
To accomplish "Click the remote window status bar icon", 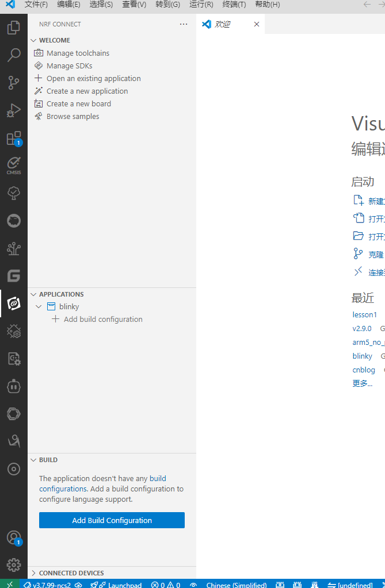I will (x=9, y=585).
